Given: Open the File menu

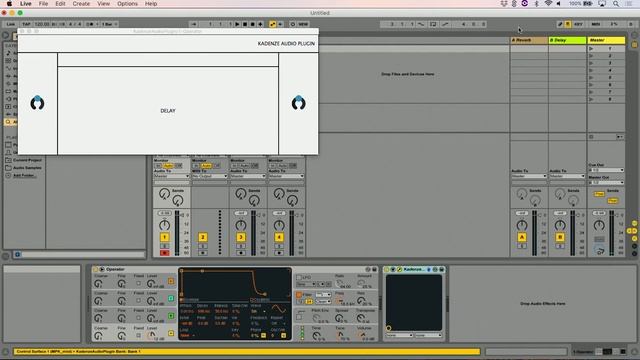Looking at the screenshot, I should 43,4.
